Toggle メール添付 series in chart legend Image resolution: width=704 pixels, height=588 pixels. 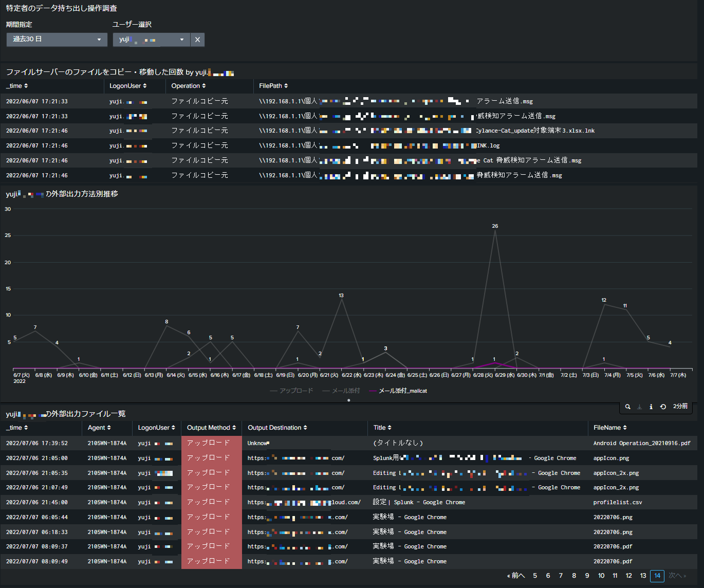(x=341, y=391)
